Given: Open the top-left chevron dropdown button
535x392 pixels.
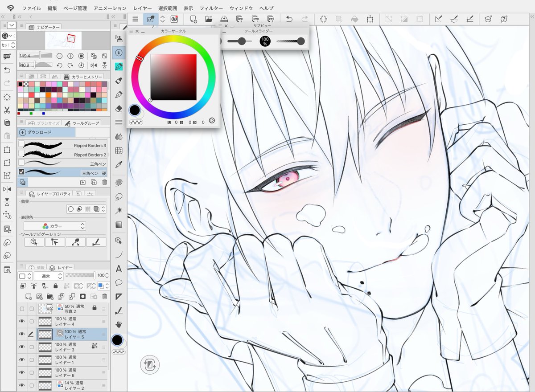Looking at the screenshot, I should [x=12, y=26].
